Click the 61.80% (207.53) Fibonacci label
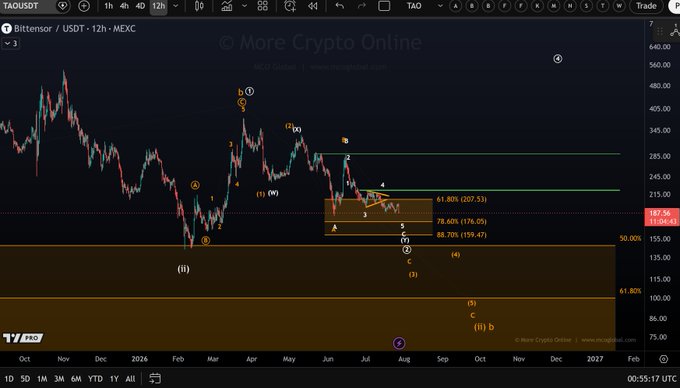Image resolution: width=680 pixels, height=388 pixels. click(x=461, y=199)
